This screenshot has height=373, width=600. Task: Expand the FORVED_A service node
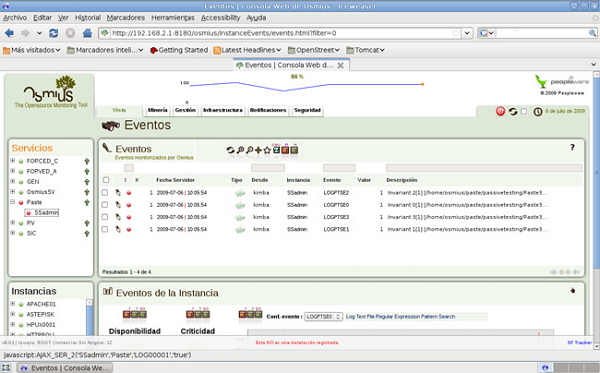tap(13, 171)
